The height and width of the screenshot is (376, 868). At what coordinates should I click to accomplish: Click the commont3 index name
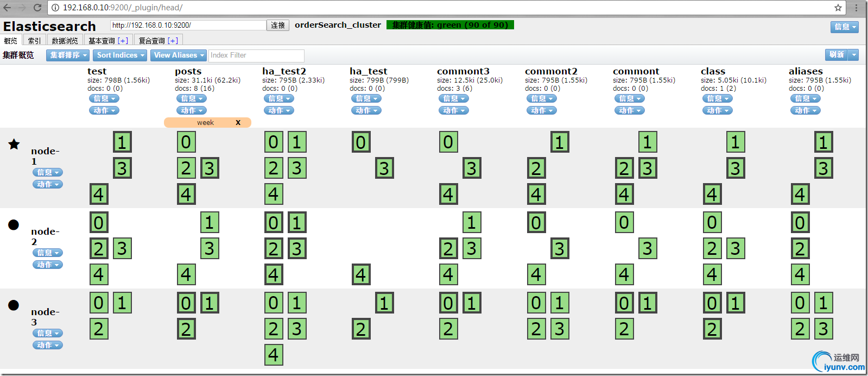click(x=463, y=71)
